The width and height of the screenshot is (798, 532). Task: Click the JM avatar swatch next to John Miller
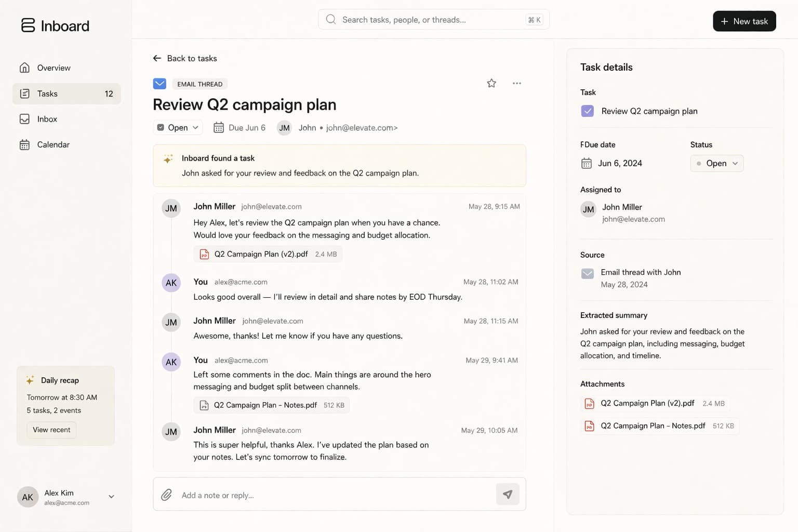click(171, 208)
